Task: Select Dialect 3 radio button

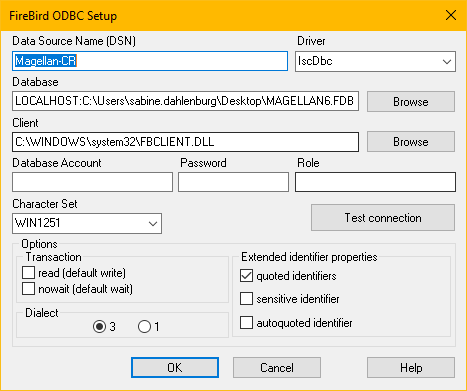Action: coord(99,327)
